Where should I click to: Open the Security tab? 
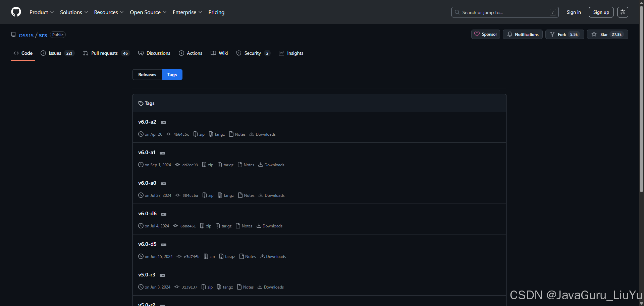[x=253, y=53]
